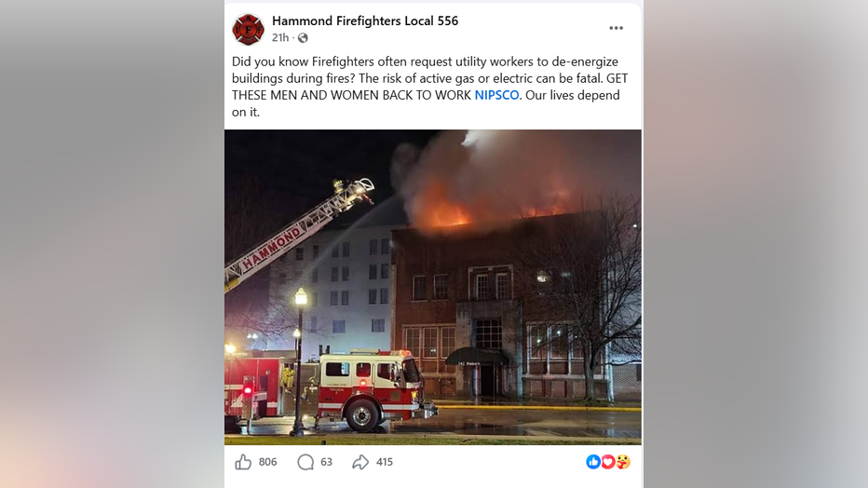Click the comment speech bubble icon
This screenshot has height=488, width=868.
pos(305,462)
